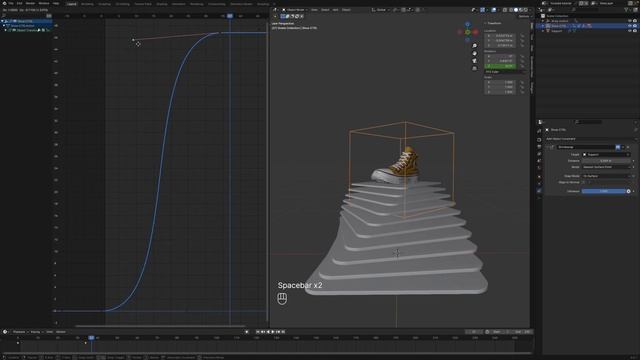Viewport: 640px width, 360px height.
Task: Click Support row in outliner
Action: point(557,31)
